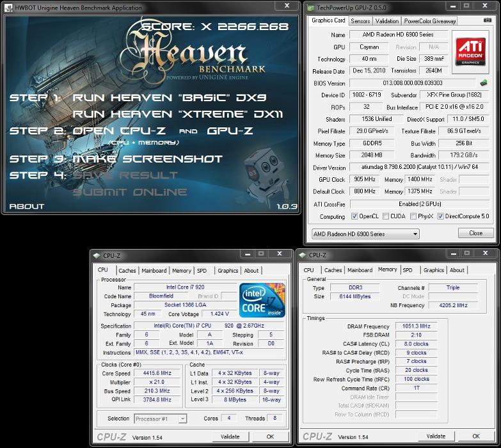Click the ATI CrossFire Enabled (2 GPUs) field

(x=420, y=204)
